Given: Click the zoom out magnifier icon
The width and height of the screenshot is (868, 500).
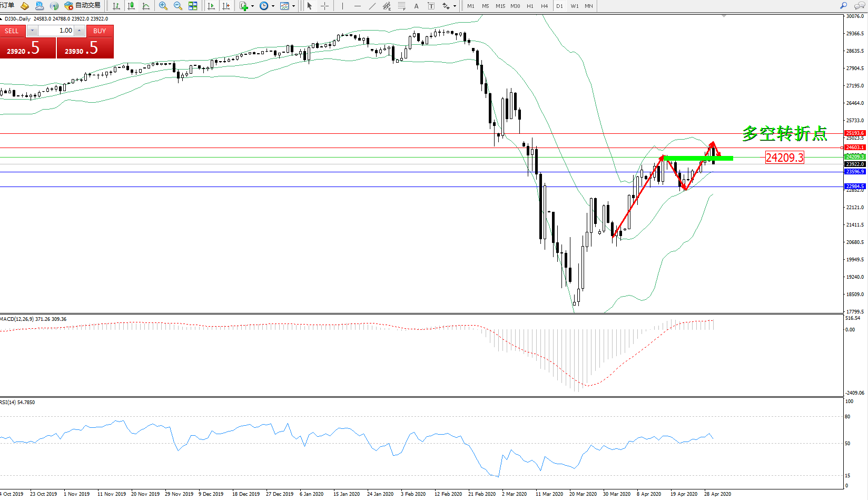Looking at the screenshot, I should (177, 6).
